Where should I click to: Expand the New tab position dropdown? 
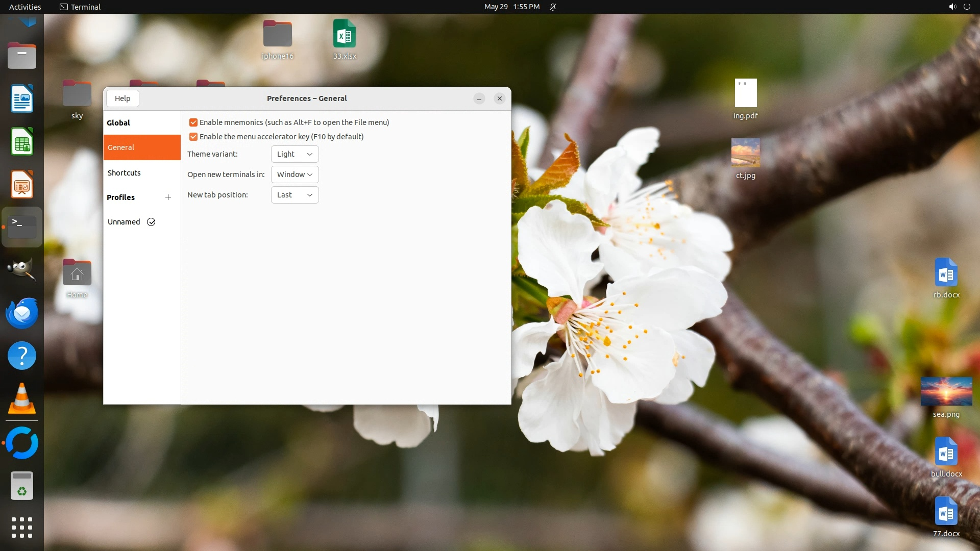(x=295, y=195)
